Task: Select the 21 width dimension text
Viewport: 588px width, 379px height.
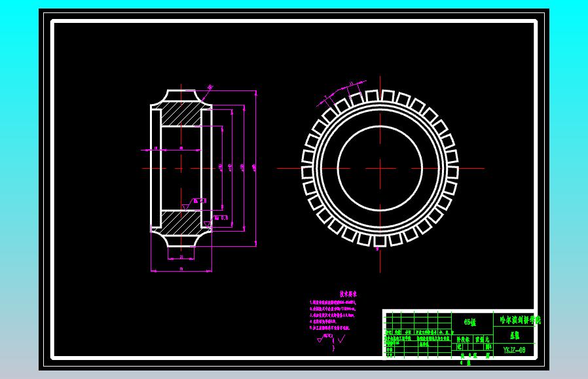Action: 181,257
